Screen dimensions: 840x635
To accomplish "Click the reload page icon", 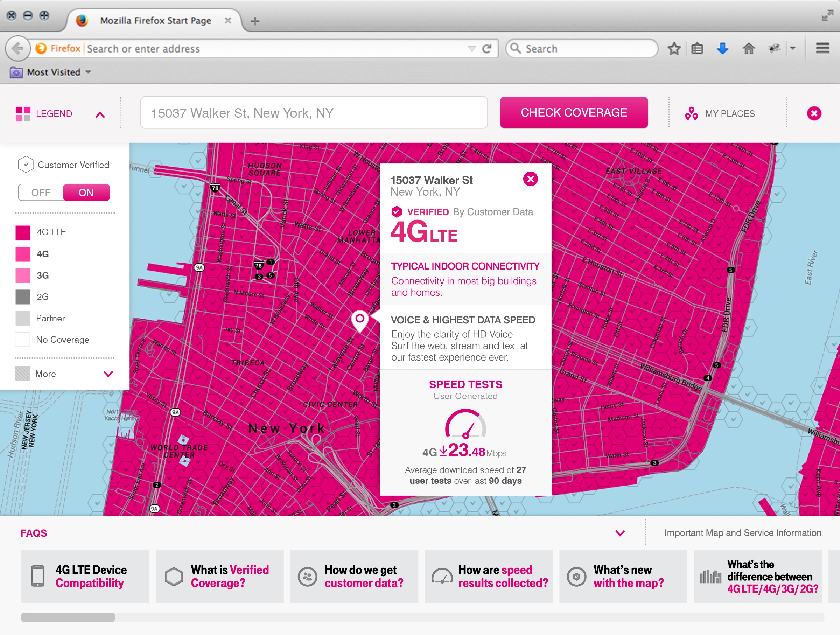I will (x=487, y=49).
